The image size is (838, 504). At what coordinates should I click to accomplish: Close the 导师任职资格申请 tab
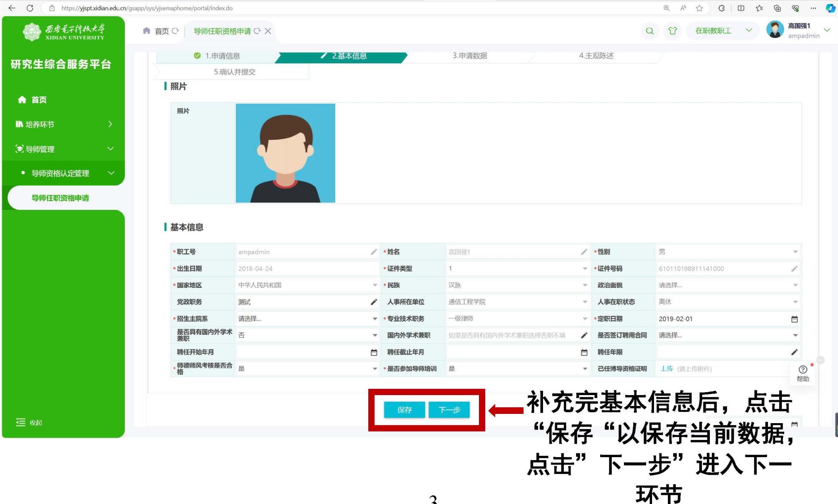(x=268, y=31)
